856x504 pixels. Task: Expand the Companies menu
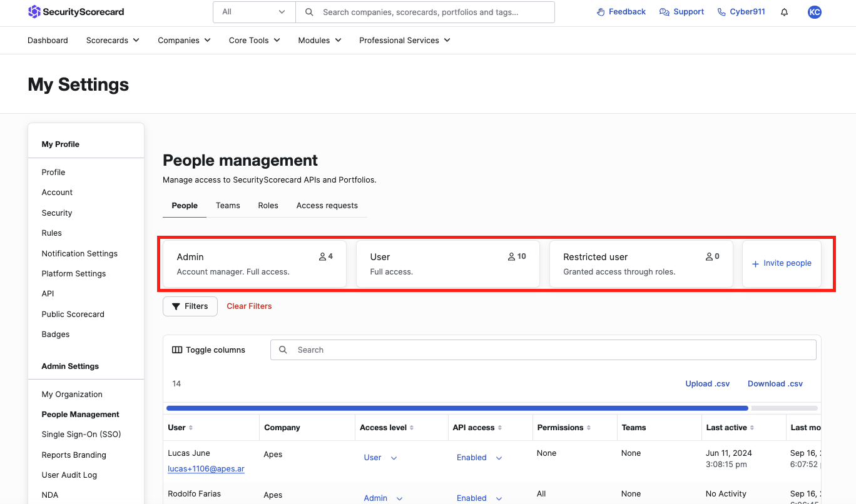pyautogui.click(x=184, y=40)
